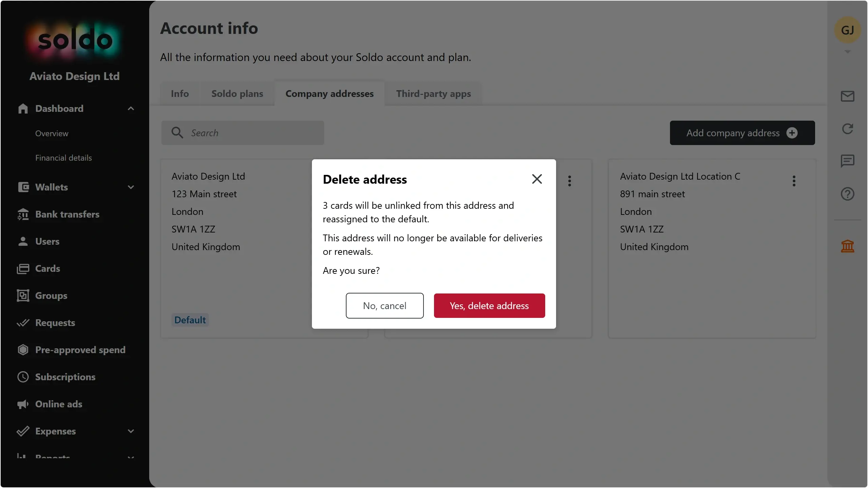Click the Dashboard home icon
This screenshot has width=868, height=488.
pos(23,108)
